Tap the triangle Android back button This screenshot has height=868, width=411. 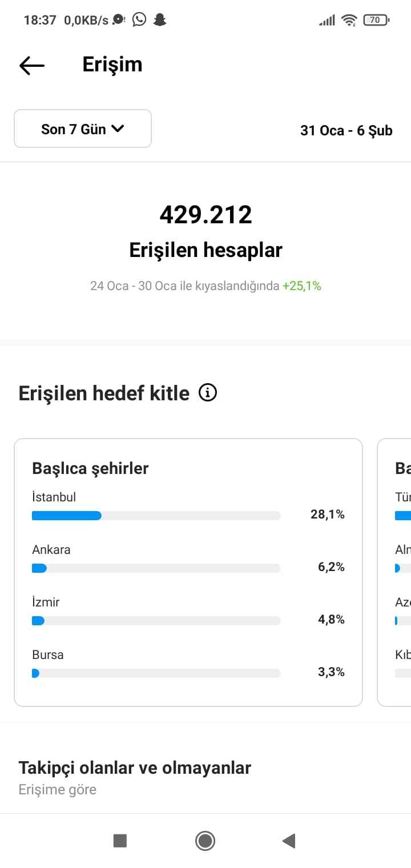click(x=289, y=841)
